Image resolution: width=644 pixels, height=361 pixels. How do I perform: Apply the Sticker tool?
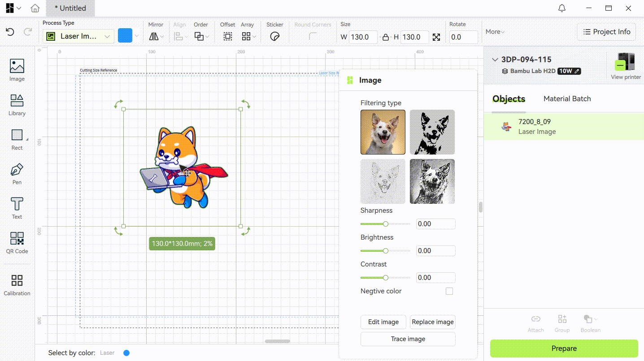click(275, 37)
